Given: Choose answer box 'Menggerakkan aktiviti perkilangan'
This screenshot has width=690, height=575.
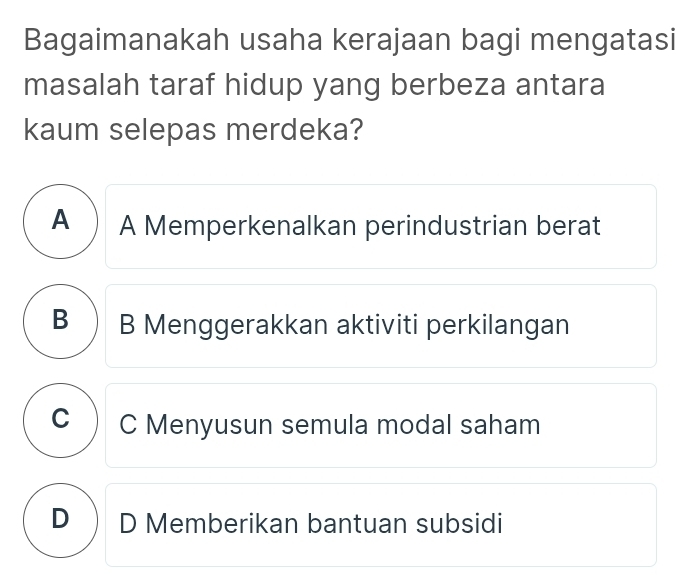Looking at the screenshot, I should (x=380, y=326).
